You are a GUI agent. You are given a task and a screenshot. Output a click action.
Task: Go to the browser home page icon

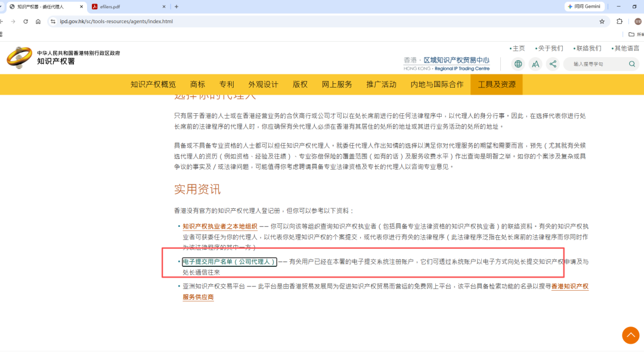pos(38,21)
